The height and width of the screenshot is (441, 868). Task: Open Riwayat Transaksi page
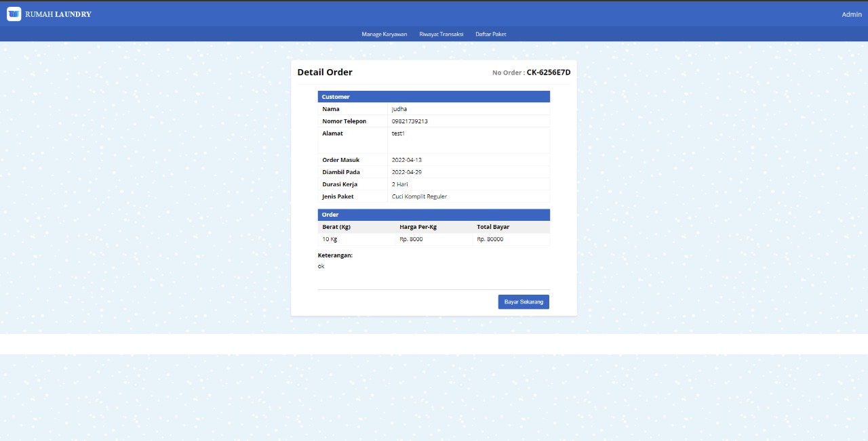click(x=441, y=33)
